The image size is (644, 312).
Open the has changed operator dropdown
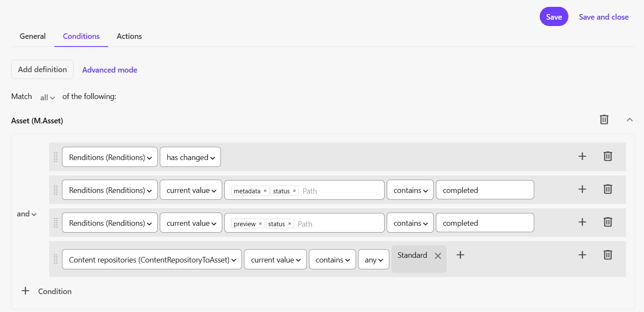pyautogui.click(x=190, y=157)
